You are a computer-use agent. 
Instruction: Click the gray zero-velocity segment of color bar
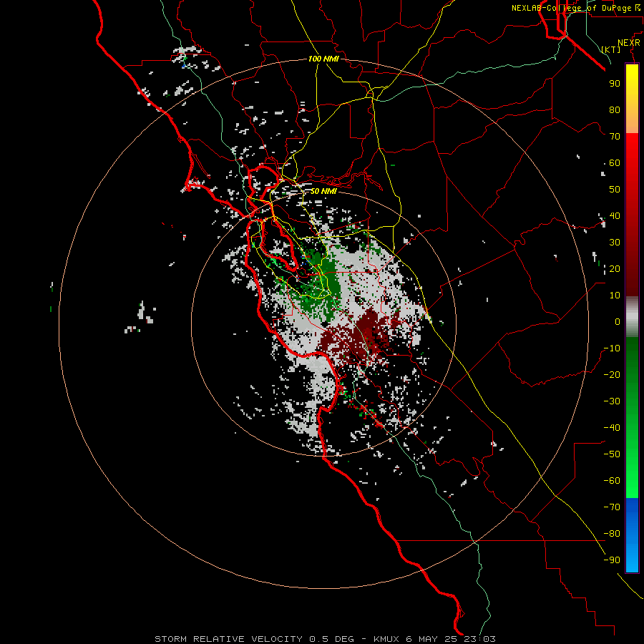(x=632, y=317)
